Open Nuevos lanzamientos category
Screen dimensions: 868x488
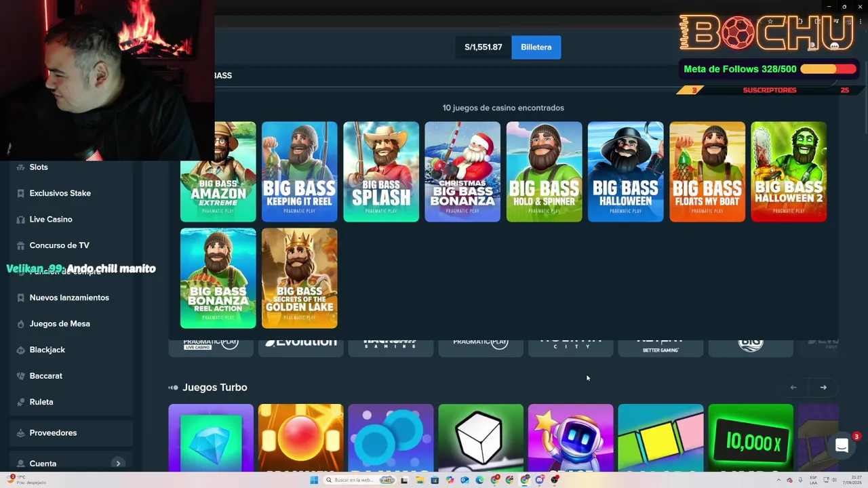[x=69, y=298]
